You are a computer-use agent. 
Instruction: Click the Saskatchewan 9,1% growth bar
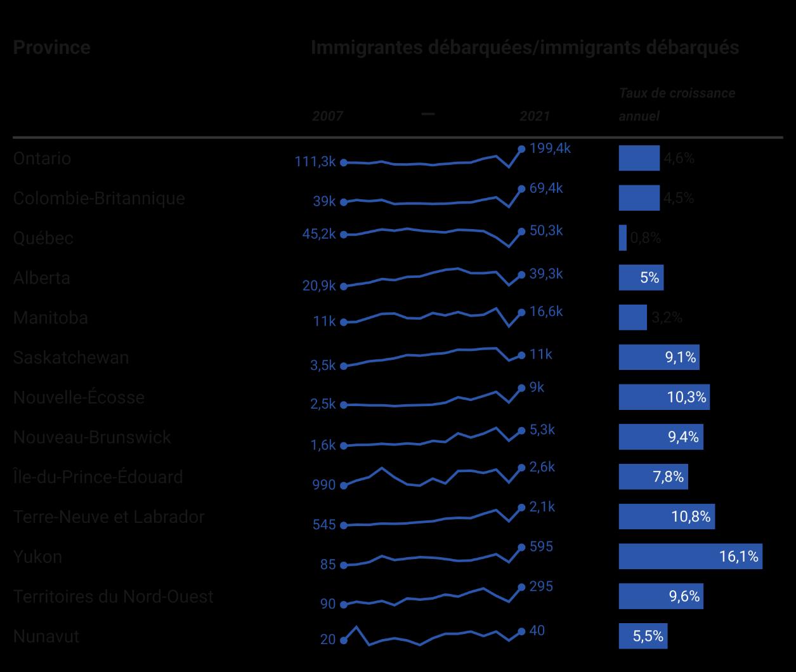[660, 357]
